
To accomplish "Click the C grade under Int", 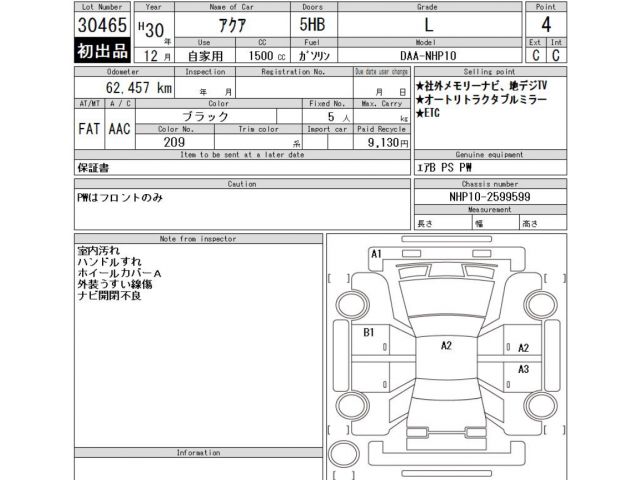I will click(x=556, y=56).
